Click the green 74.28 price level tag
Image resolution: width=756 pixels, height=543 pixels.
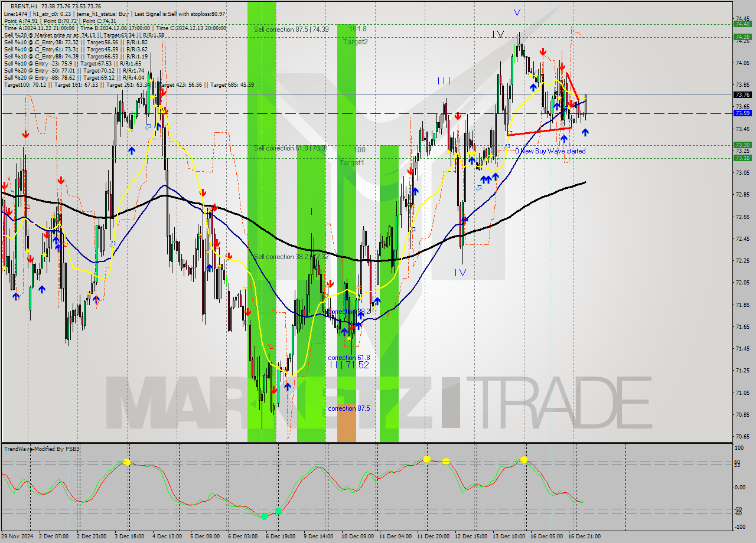coord(742,37)
